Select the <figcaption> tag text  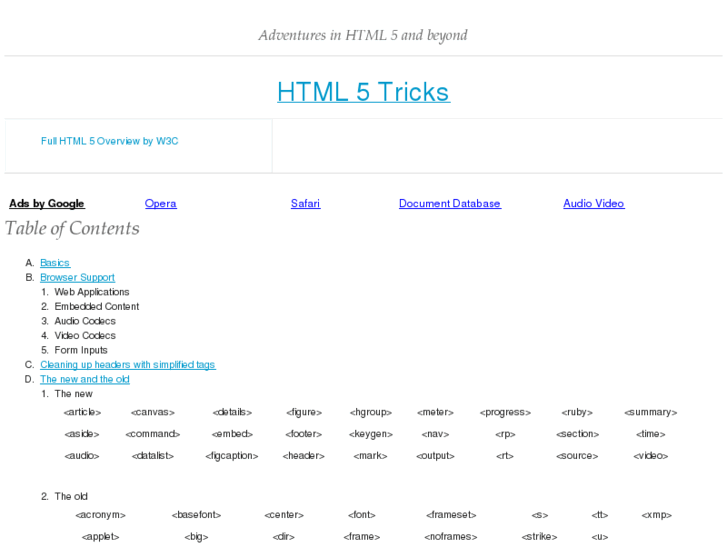click(232, 455)
